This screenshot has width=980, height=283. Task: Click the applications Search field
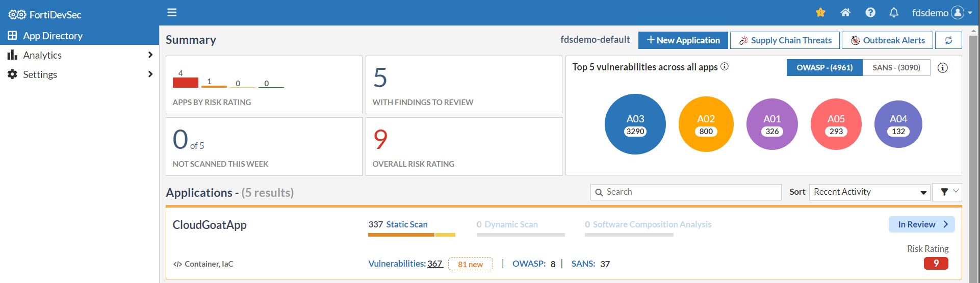(686, 192)
